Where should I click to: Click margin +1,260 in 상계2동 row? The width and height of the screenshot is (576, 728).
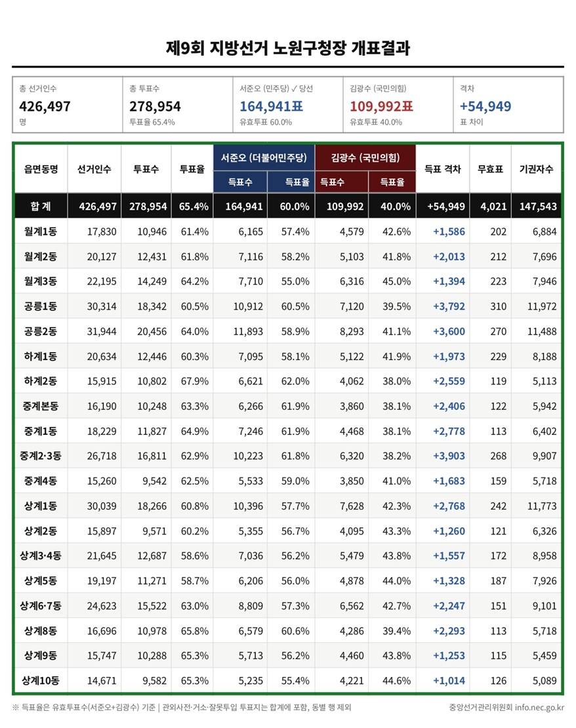click(449, 531)
